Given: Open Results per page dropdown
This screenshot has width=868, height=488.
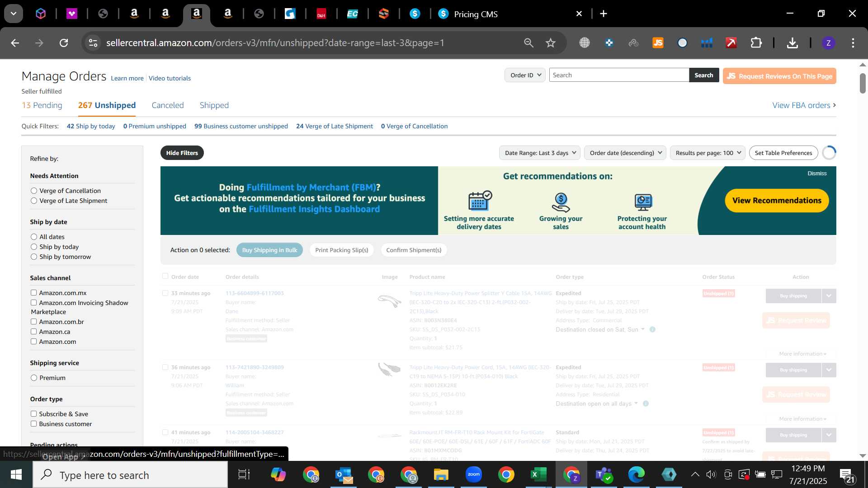Looking at the screenshot, I should click(708, 153).
